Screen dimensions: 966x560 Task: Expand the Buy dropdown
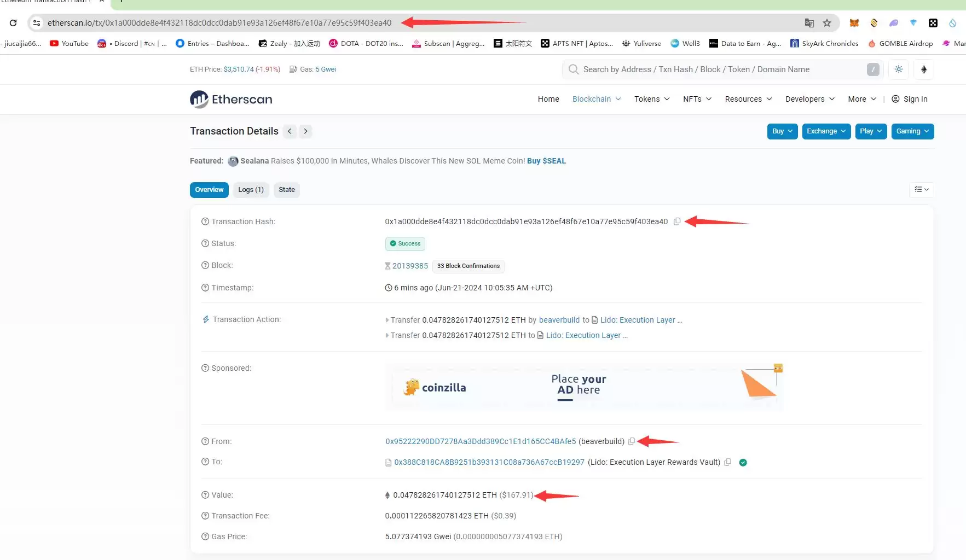tap(782, 131)
